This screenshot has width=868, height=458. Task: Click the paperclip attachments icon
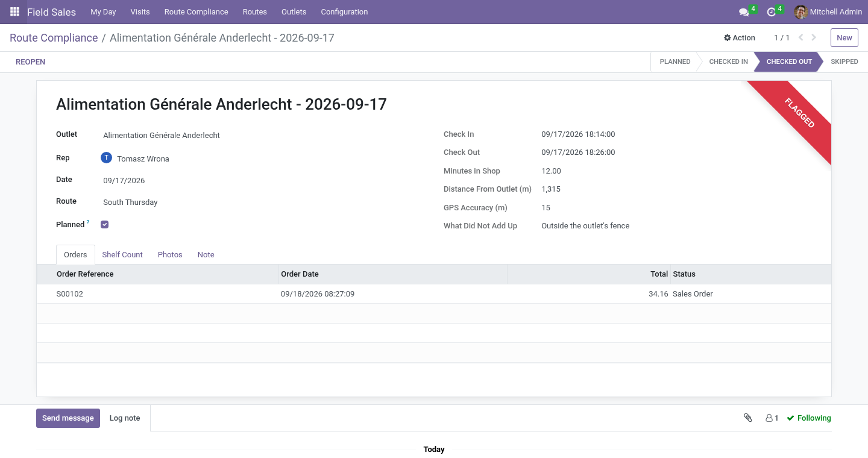[748, 418]
